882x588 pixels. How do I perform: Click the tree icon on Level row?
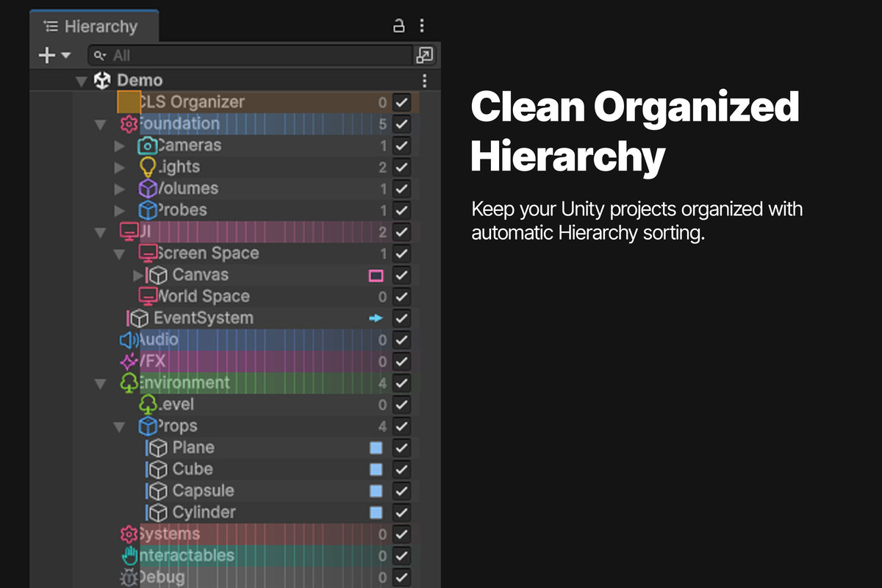pyautogui.click(x=148, y=404)
